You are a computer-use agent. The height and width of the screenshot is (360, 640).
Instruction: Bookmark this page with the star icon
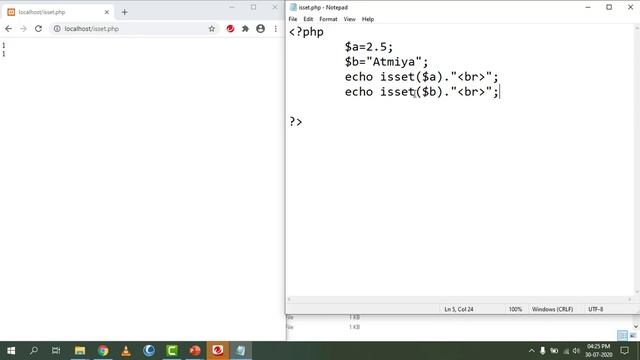point(211,29)
